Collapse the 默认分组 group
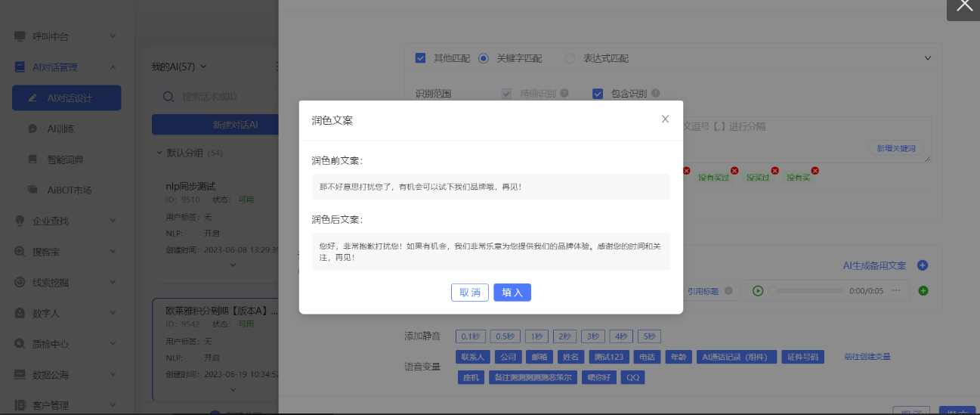 coord(159,153)
